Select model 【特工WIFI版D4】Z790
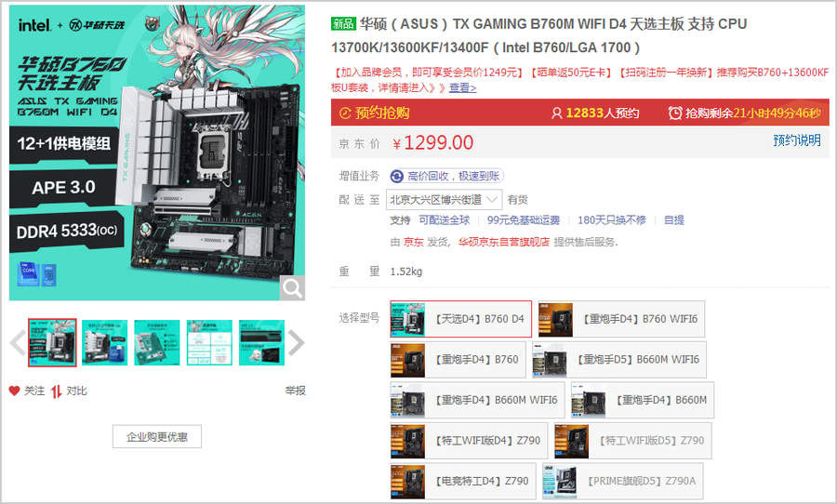Screen dimensions: 837x504 pos(470,441)
